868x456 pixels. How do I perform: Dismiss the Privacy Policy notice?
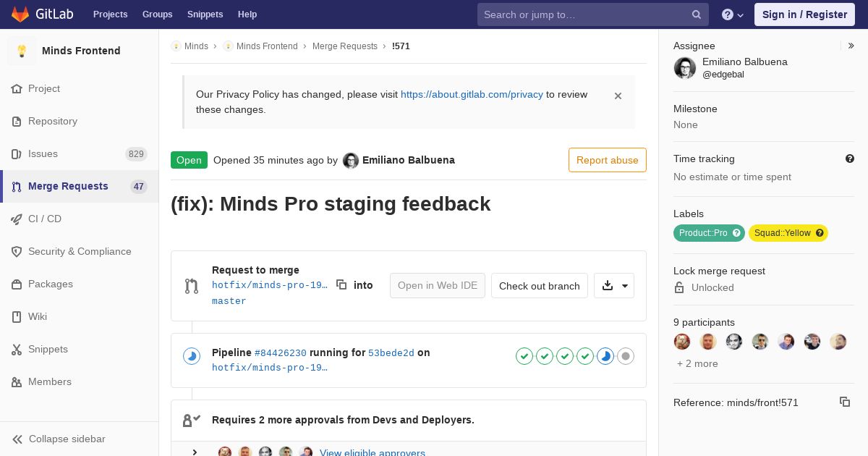pyautogui.click(x=618, y=96)
